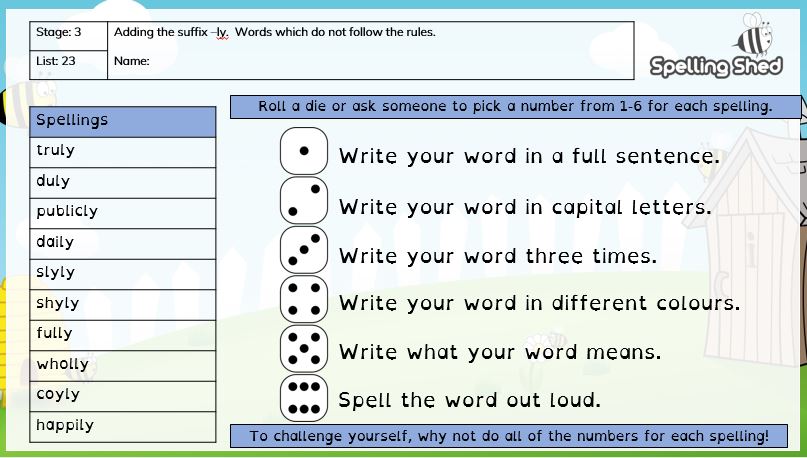Image resolution: width=807 pixels, height=458 pixels.
Task: Click the 'Adding the suffix -ly' title text
Action: click(x=274, y=32)
